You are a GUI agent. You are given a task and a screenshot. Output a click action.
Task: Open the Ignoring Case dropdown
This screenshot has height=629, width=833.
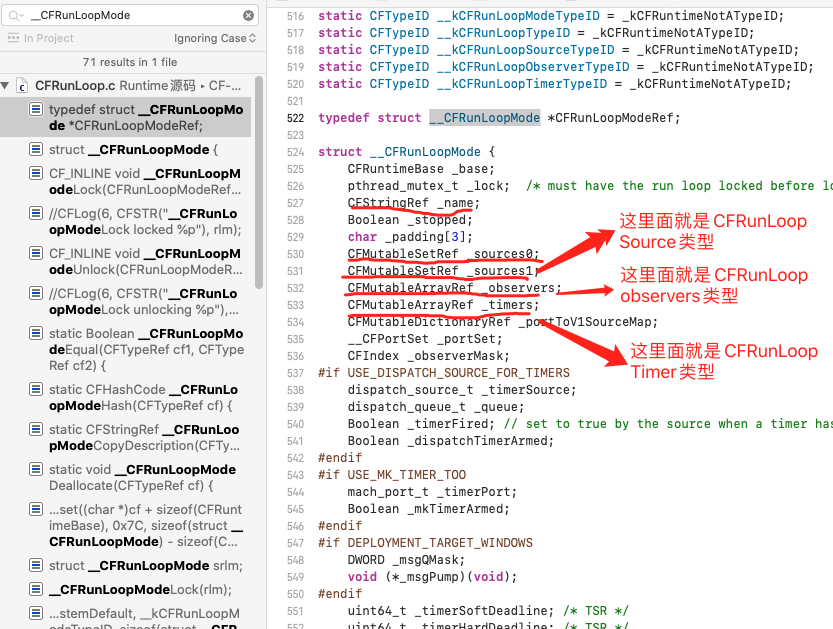216,37
